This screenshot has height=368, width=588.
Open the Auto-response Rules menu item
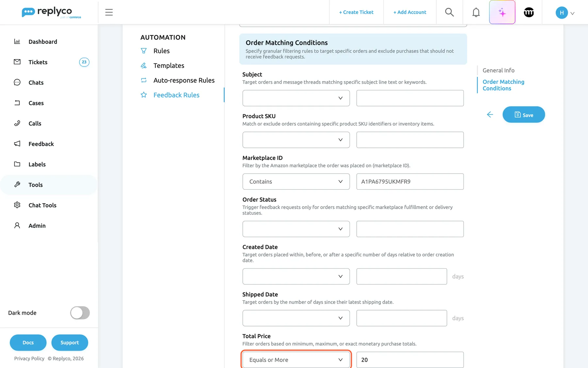[x=184, y=80]
